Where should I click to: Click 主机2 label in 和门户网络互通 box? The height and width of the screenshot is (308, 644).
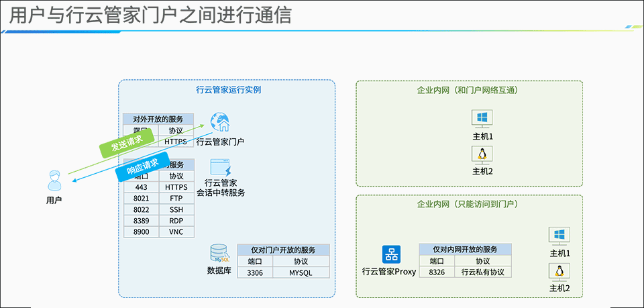click(x=482, y=171)
